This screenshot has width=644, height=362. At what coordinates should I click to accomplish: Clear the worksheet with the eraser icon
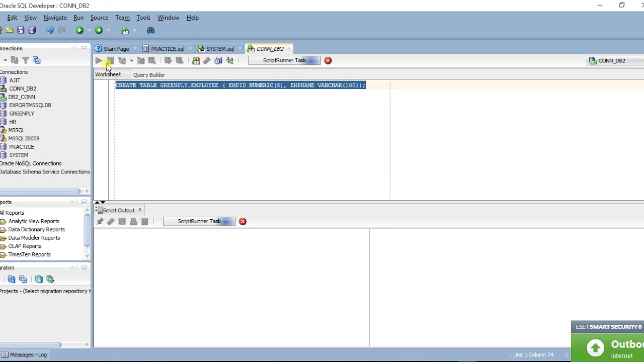coord(207,60)
